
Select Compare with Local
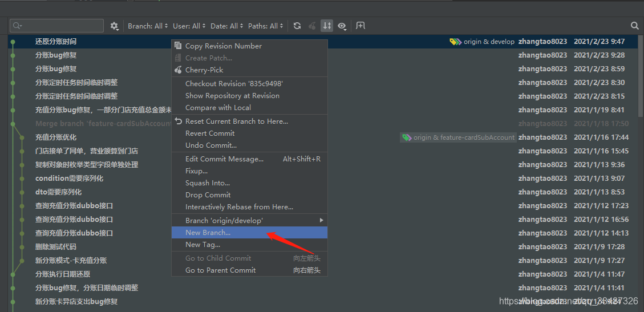249,108
